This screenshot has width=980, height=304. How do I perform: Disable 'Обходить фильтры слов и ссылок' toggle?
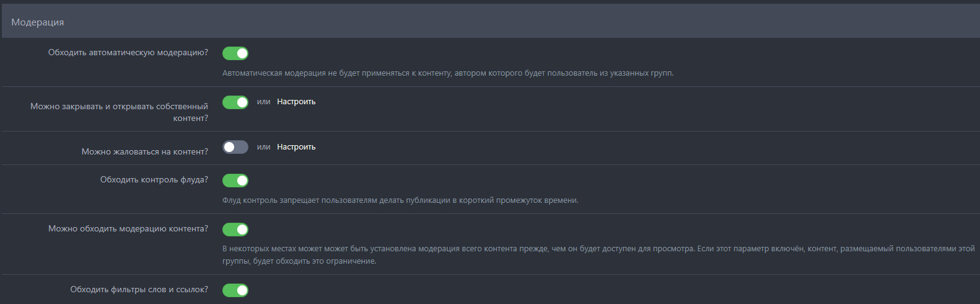coord(235,290)
